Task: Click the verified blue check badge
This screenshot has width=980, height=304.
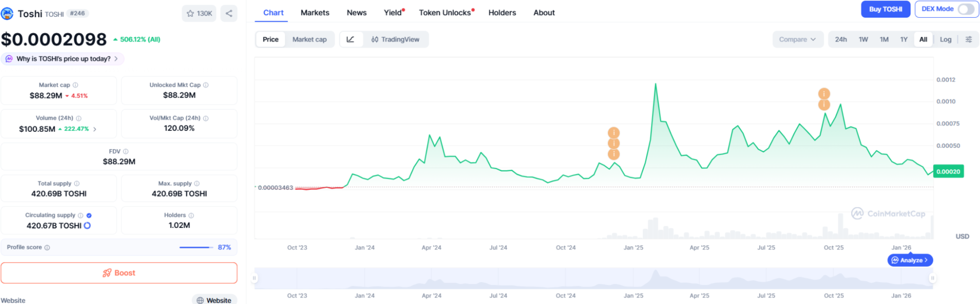Action: coord(89,215)
